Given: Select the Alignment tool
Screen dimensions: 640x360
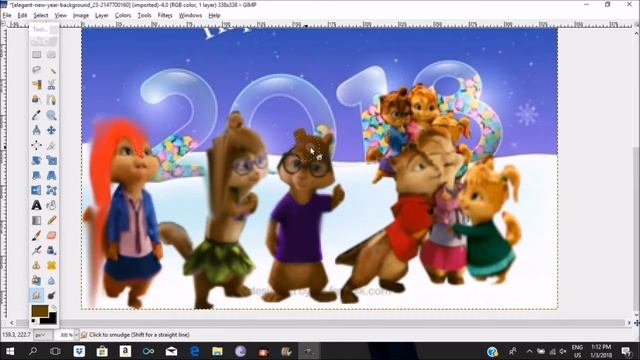Looking at the screenshot, I should point(36,145).
